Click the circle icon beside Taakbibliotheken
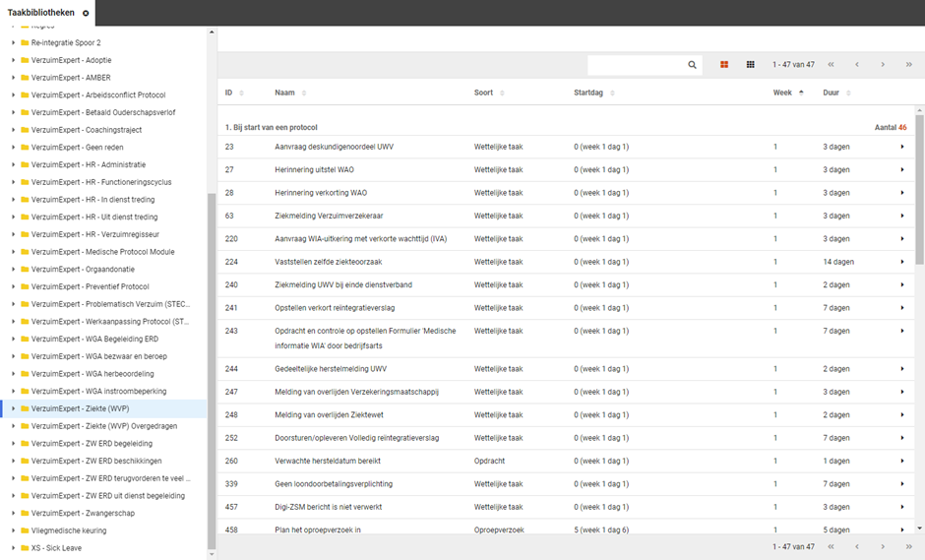Screen dimensions: 925x560 coord(86,13)
